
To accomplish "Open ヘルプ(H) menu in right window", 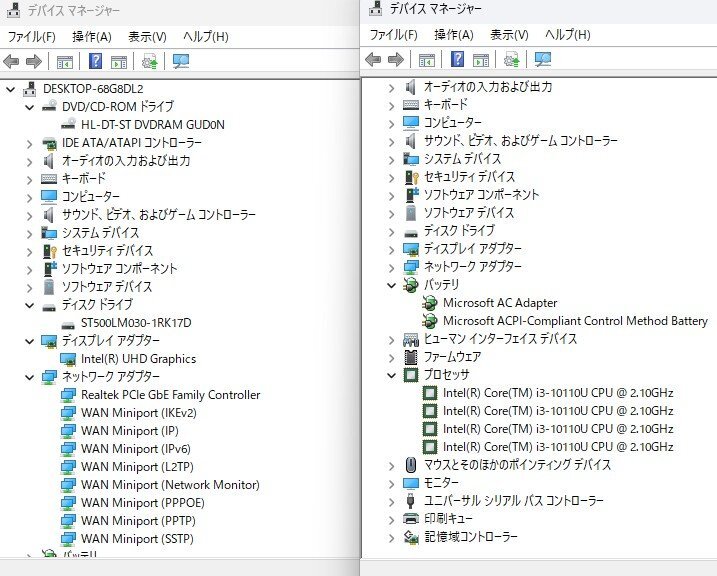I will click(567, 35).
